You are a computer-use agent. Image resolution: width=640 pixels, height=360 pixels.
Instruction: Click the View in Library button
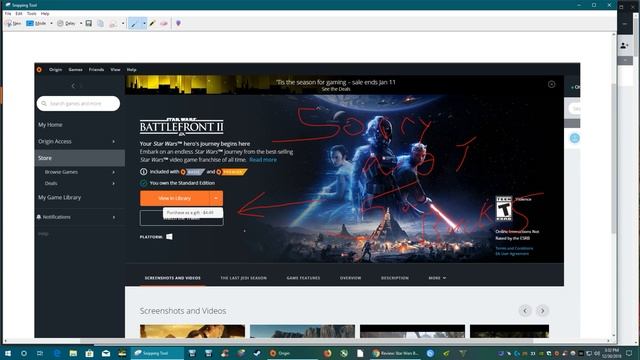point(175,198)
